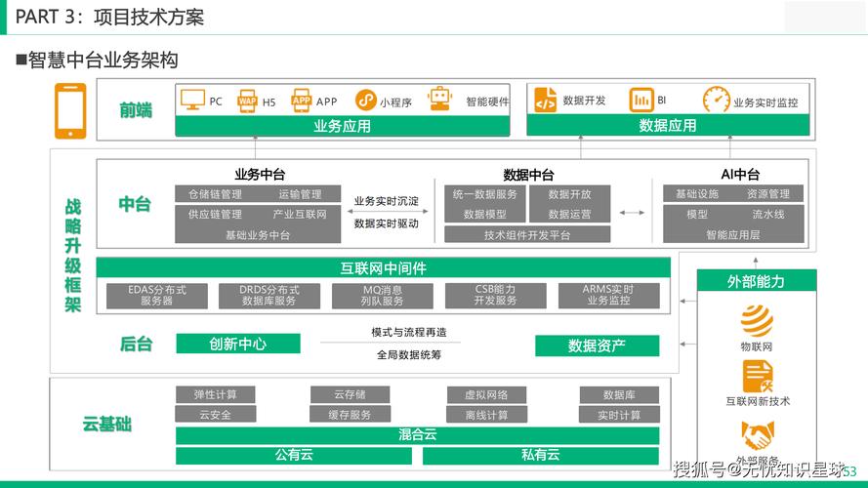Click the 智能应用层 label

[x=733, y=234]
